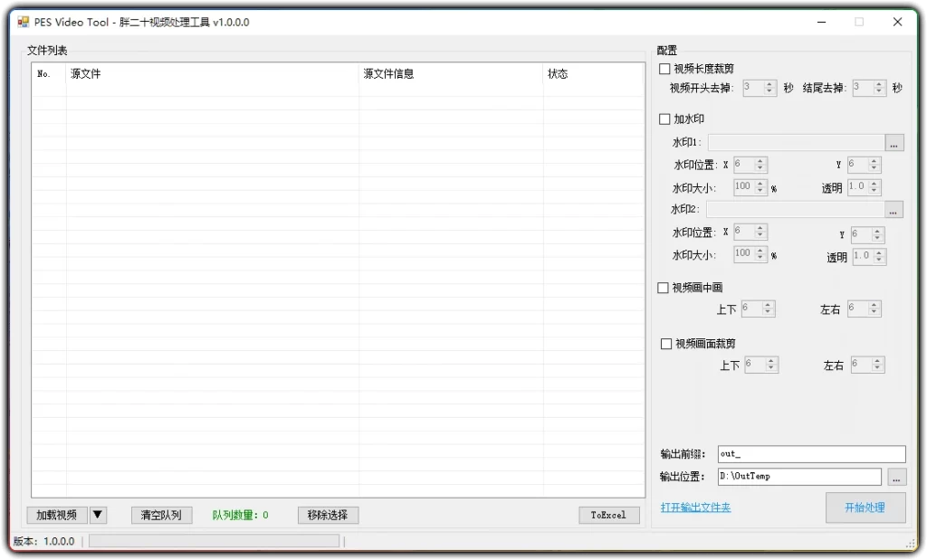Click 移除选择 button
This screenshot has width=927, height=560.
[x=328, y=515]
